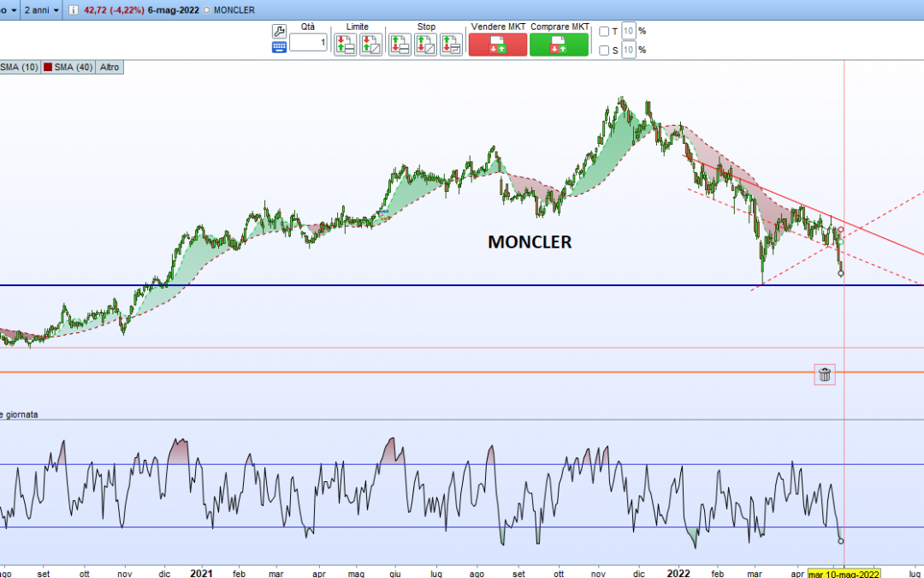Click the 2021 year label on the time axis
The image size is (924, 578).
202,573
